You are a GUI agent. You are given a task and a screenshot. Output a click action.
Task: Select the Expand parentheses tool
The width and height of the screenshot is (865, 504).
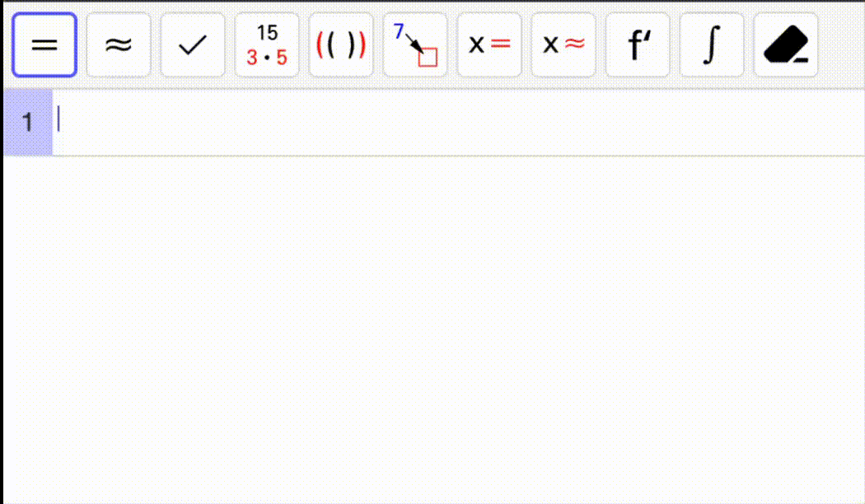[x=341, y=45]
